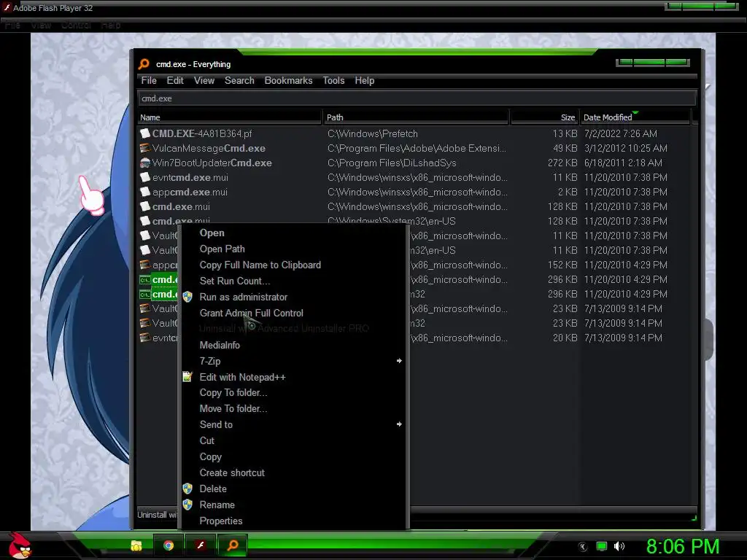The height and width of the screenshot is (560, 747).
Task: Click the 49 KB size cell
Action: pos(565,148)
